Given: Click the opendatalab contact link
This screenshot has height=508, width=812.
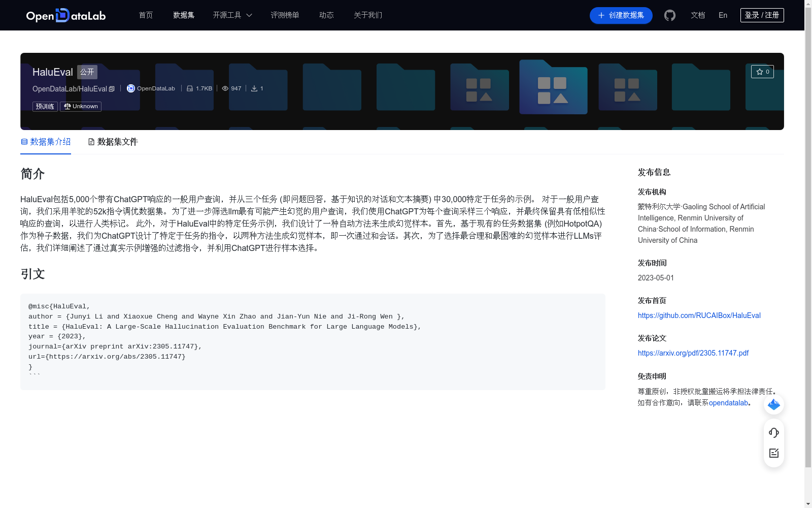Looking at the screenshot, I should [x=728, y=403].
